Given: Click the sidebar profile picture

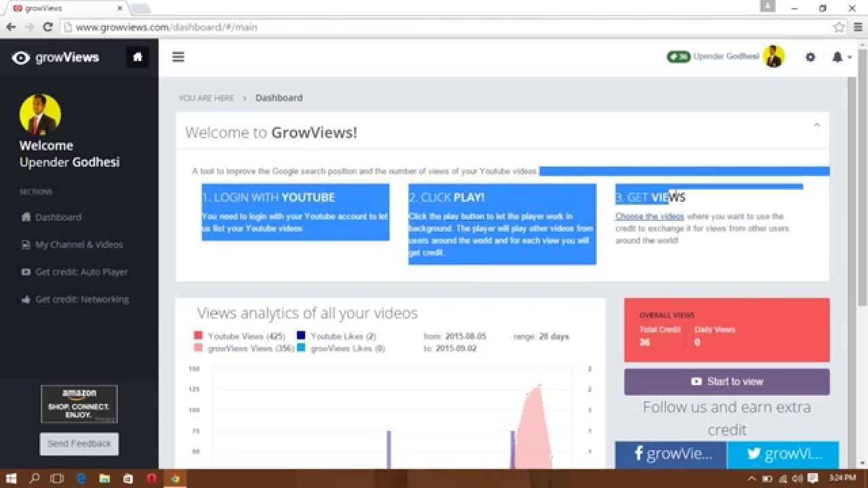Looking at the screenshot, I should [40, 115].
